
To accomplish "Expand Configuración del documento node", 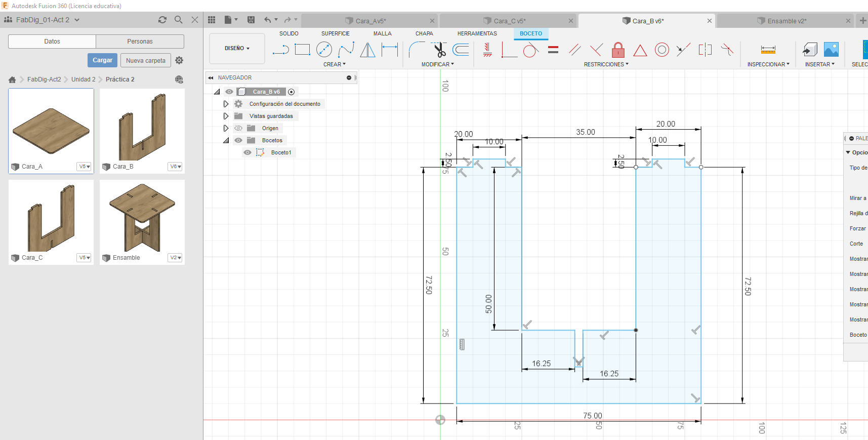I will click(x=226, y=104).
